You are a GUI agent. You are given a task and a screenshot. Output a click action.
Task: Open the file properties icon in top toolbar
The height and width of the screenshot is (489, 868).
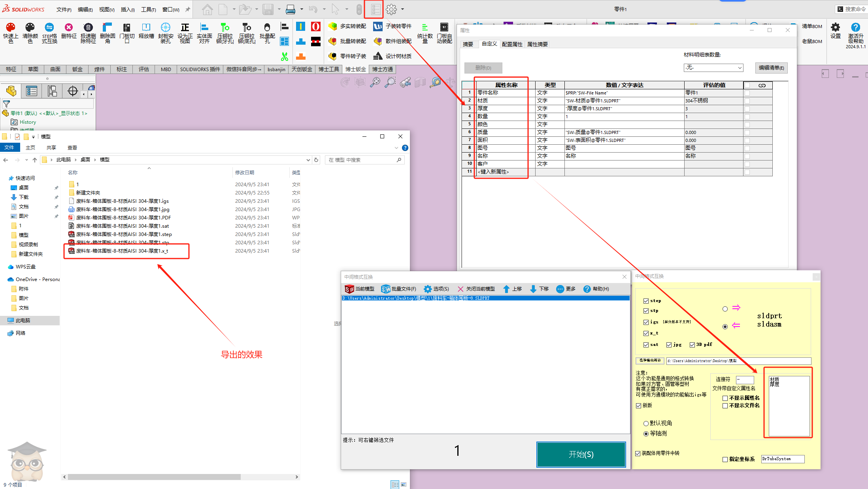click(x=375, y=9)
